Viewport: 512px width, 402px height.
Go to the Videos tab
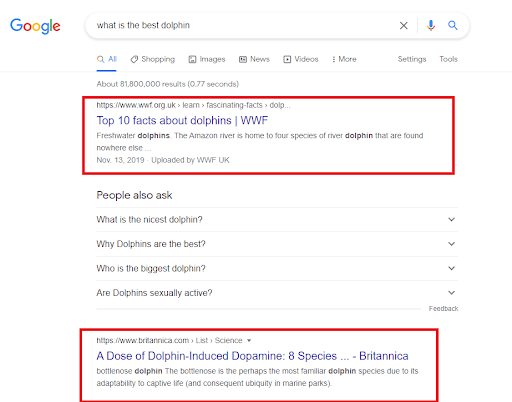pos(301,59)
